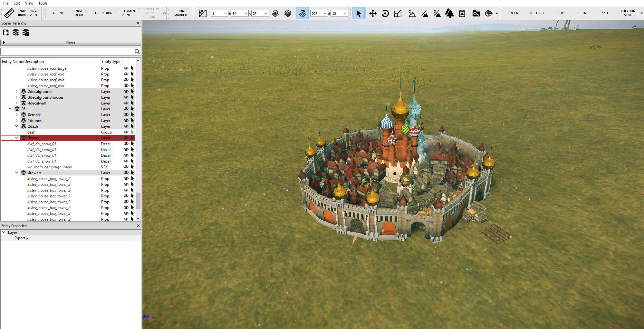Screen dimensions: 644x329
Task: Click the AI HINT button
Action: point(58,13)
